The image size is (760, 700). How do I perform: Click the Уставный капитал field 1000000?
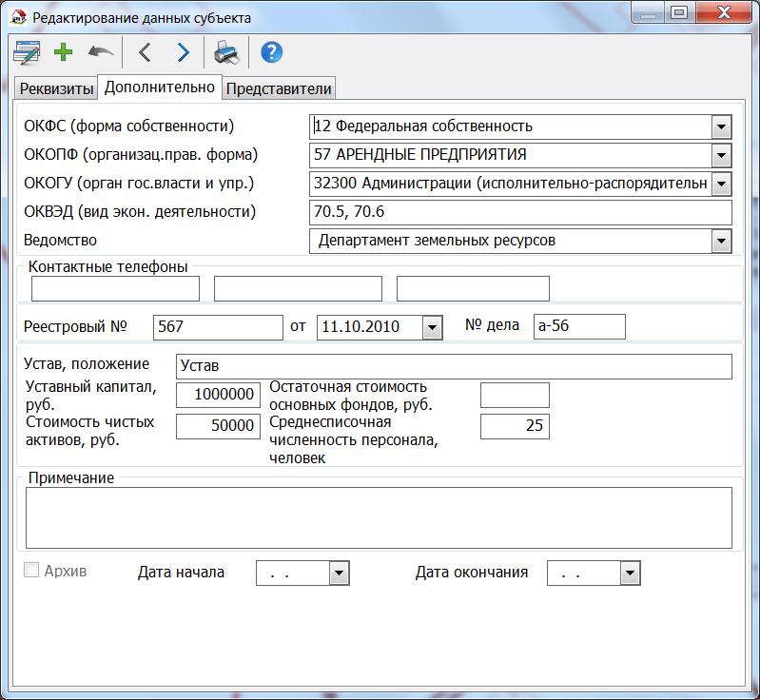(x=218, y=395)
